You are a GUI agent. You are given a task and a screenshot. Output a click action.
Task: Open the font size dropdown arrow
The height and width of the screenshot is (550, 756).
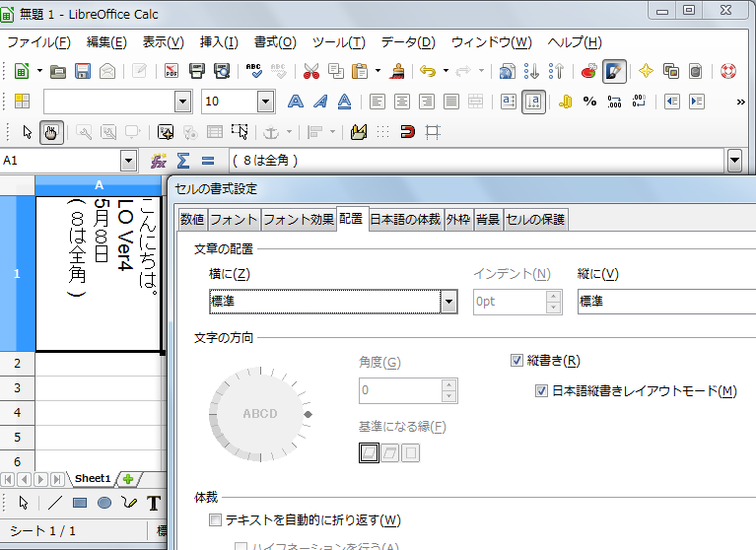point(265,102)
